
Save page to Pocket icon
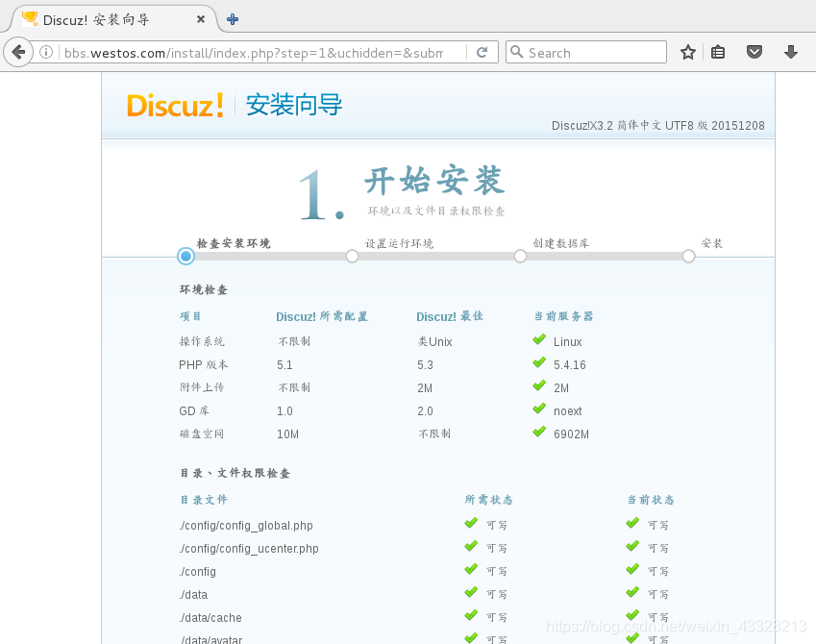pyautogui.click(x=754, y=52)
